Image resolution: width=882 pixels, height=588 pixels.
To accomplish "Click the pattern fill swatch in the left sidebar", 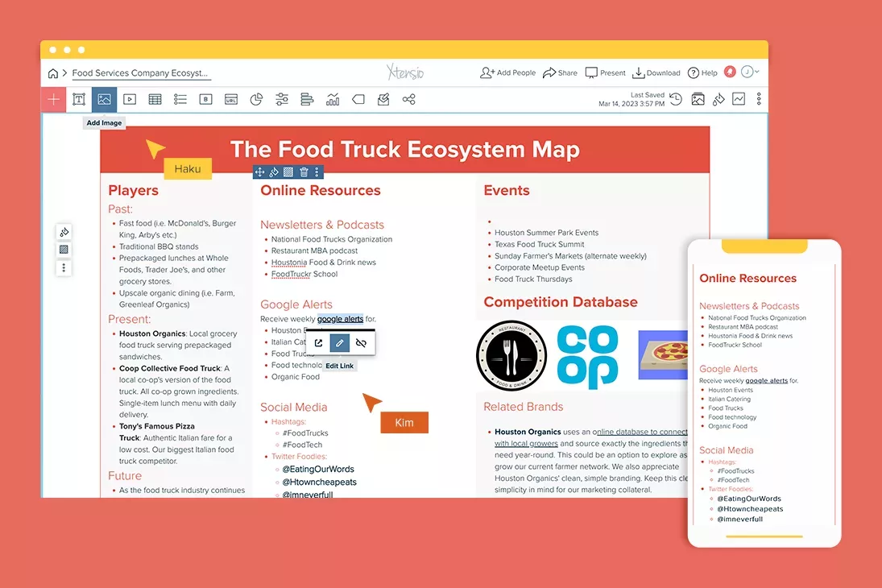I will tap(64, 250).
